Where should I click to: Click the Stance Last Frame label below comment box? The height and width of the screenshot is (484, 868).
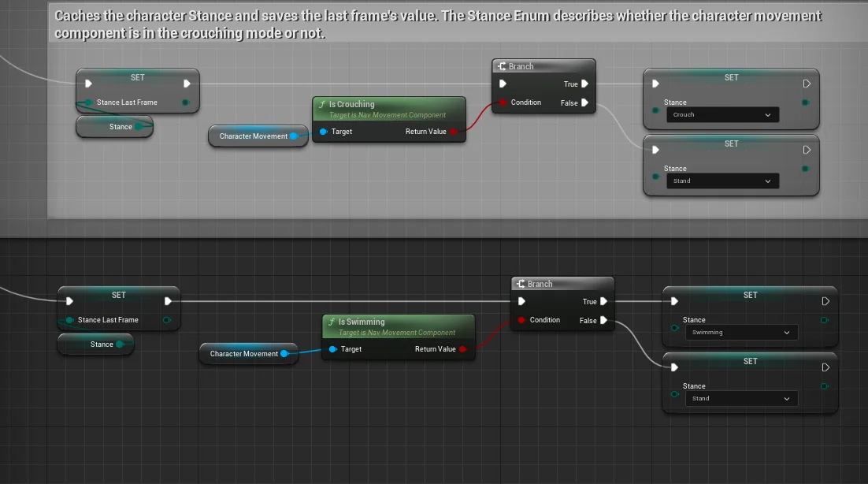click(108, 320)
